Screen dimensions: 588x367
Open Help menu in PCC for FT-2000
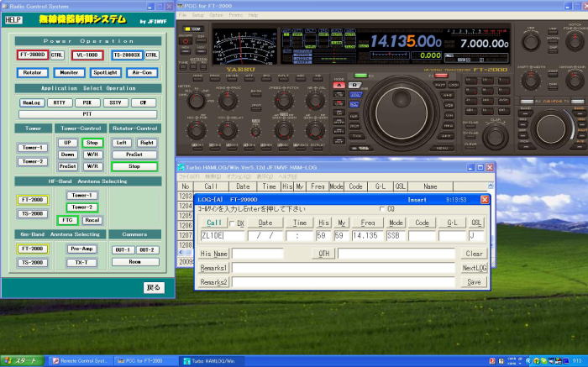253,15
